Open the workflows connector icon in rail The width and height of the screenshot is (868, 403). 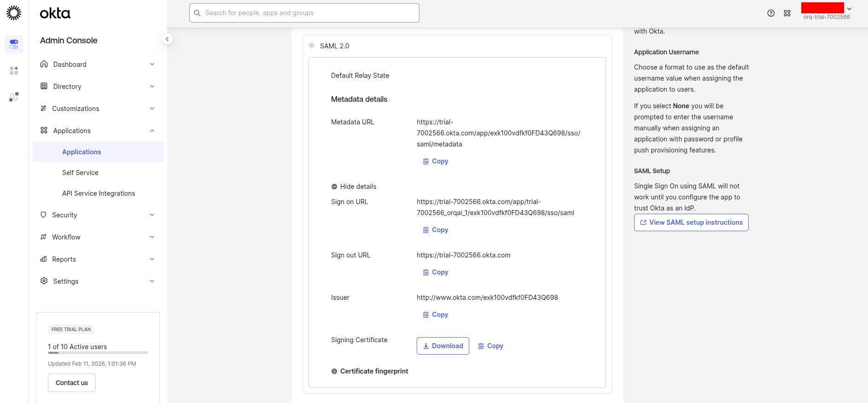[14, 97]
